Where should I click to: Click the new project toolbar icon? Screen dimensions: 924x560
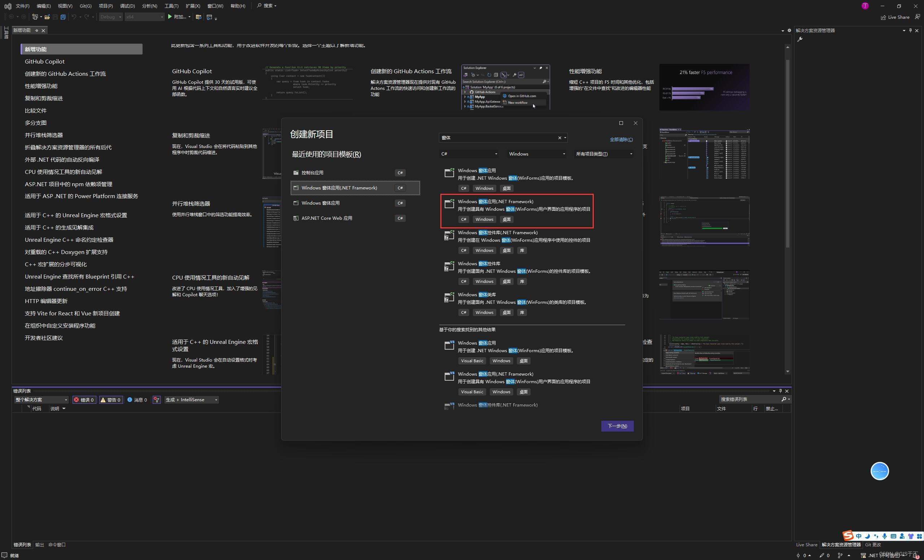pos(35,17)
